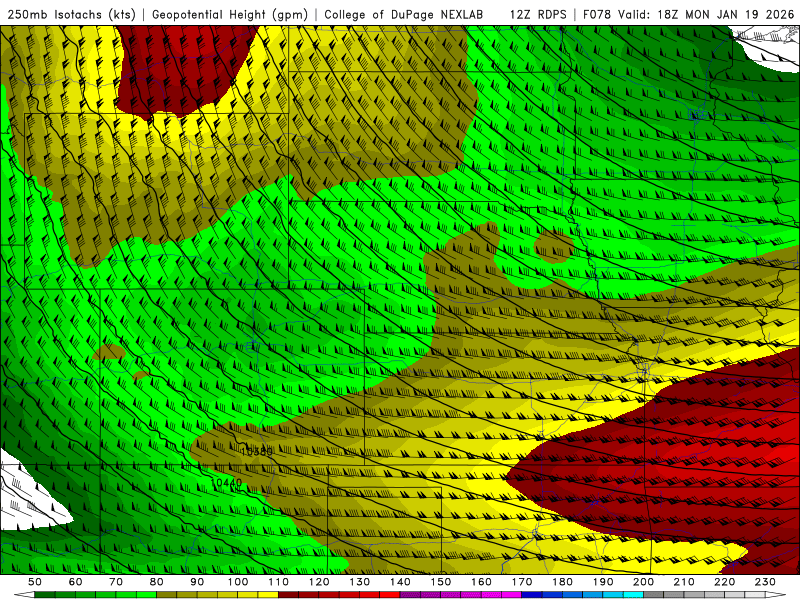Click the colorbar label 210

point(684,582)
